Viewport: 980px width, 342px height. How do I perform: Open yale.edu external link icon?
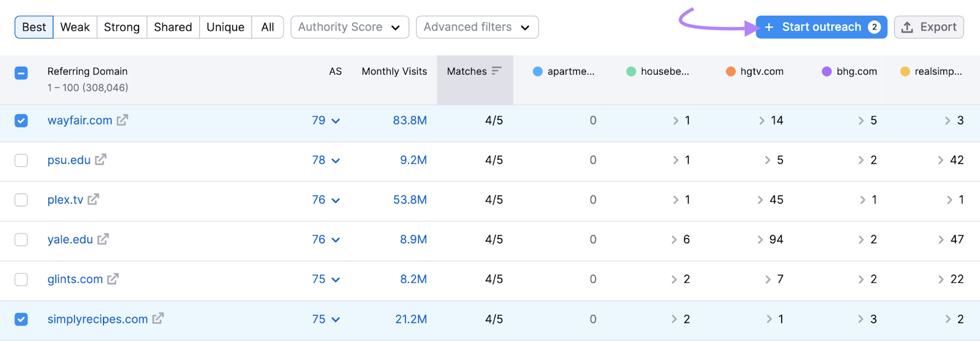[x=103, y=240]
